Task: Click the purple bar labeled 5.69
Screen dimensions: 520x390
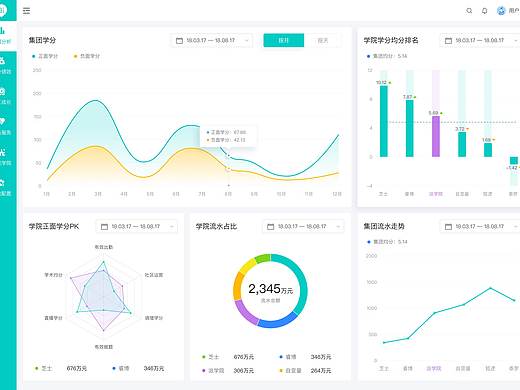Action: (436, 136)
